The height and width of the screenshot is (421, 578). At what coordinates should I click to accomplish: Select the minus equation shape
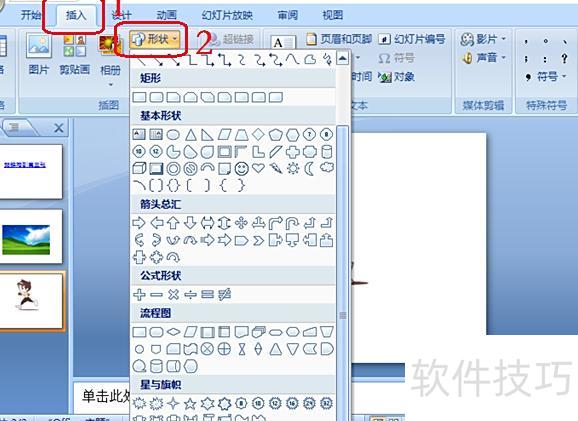pos(157,295)
